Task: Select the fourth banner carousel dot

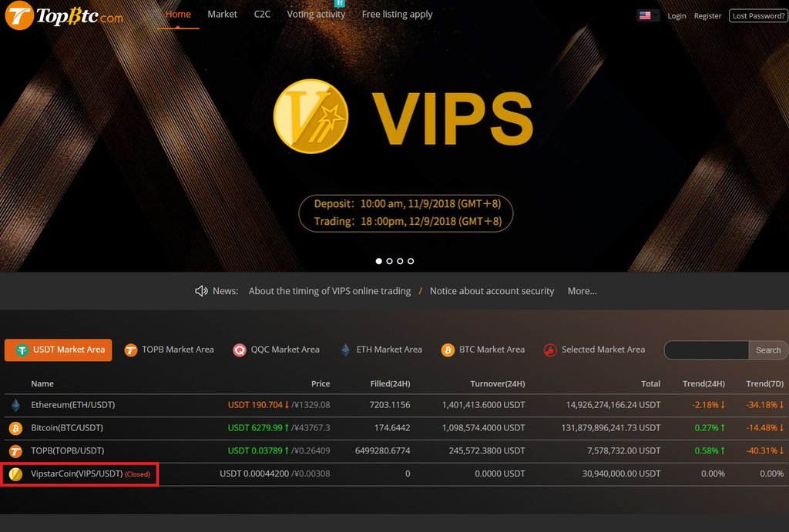Action: pyautogui.click(x=411, y=261)
